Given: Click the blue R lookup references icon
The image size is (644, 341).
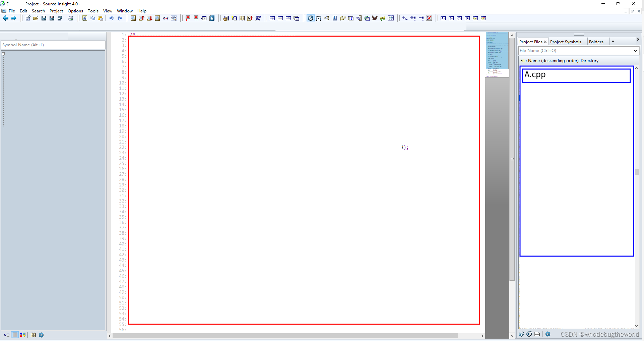Looking at the screenshot, I should point(258,18).
